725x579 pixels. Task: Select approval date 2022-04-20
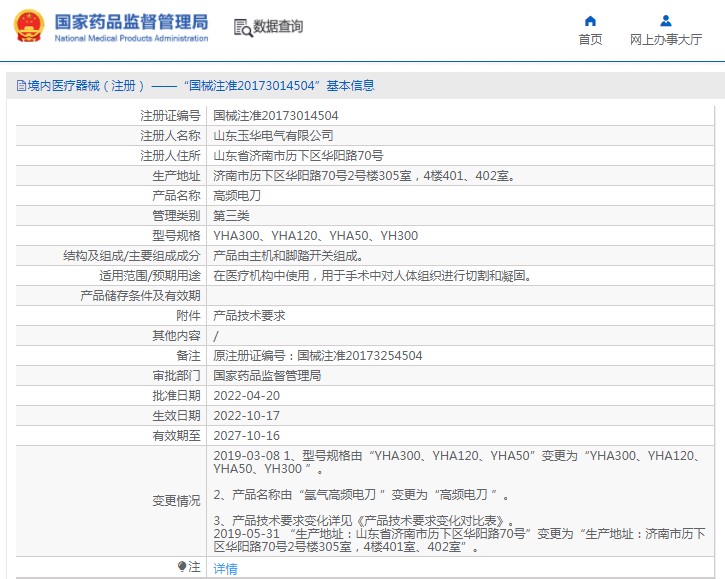(x=246, y=396)
